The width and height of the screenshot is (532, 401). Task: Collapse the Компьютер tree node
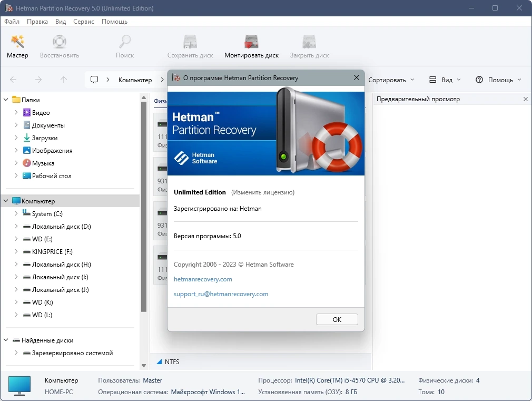pyautogui.click(x=6, y=201)
